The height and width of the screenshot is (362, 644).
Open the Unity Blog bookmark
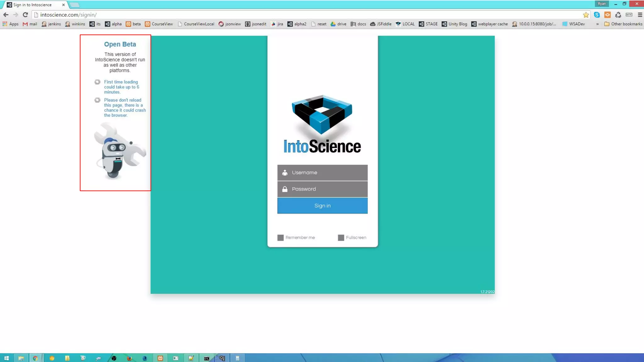454,24
